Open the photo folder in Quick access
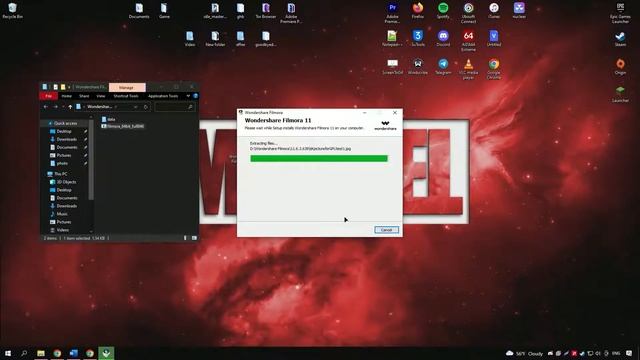Viewport: 640px width, 360px height. click(x=62, y=163)
